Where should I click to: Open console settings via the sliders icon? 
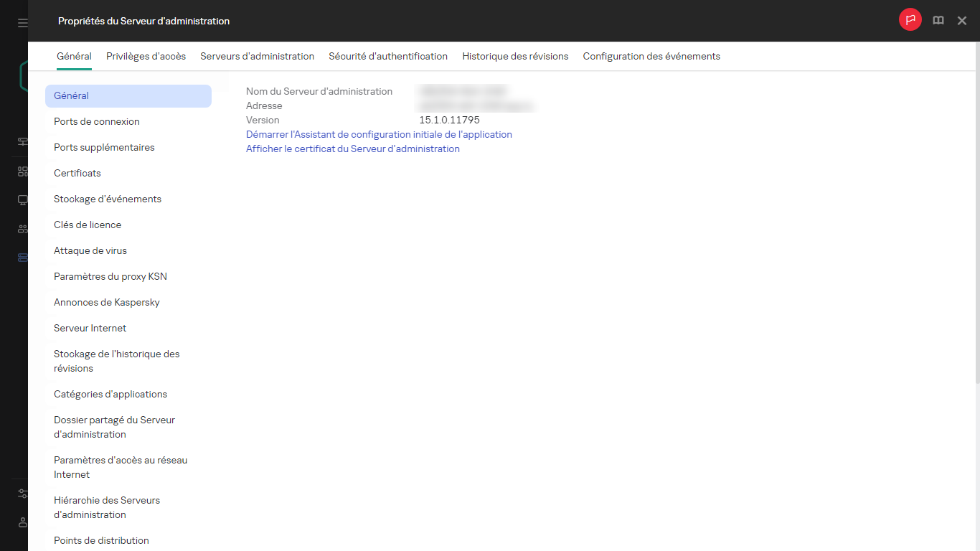21,494
